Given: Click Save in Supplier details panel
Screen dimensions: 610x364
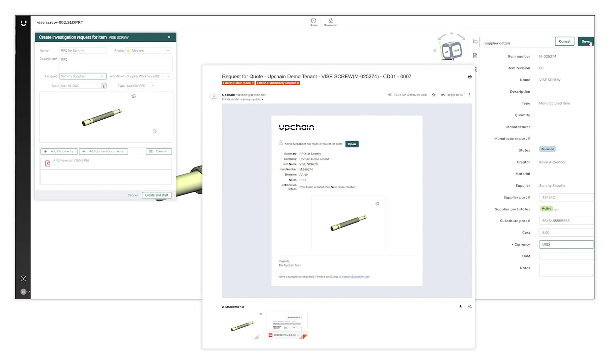Looking at the screenshot, I should click(586, 41).
